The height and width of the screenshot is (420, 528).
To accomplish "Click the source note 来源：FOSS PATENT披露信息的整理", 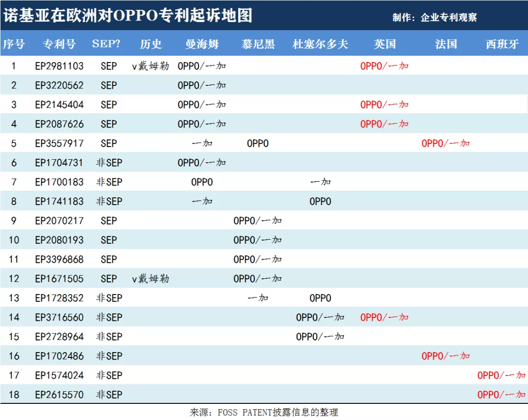I will 264,412.
